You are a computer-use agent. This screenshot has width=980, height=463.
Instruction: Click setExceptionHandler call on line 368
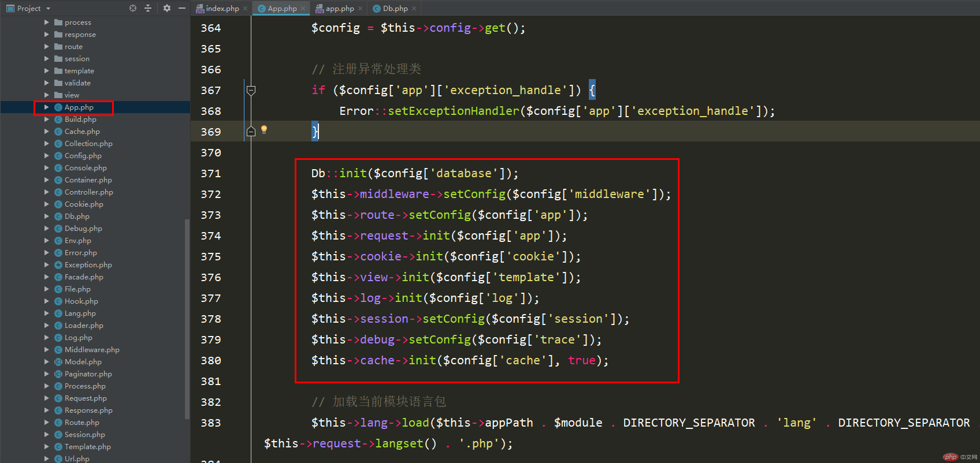pyautogui.click(x=454, y=111)
